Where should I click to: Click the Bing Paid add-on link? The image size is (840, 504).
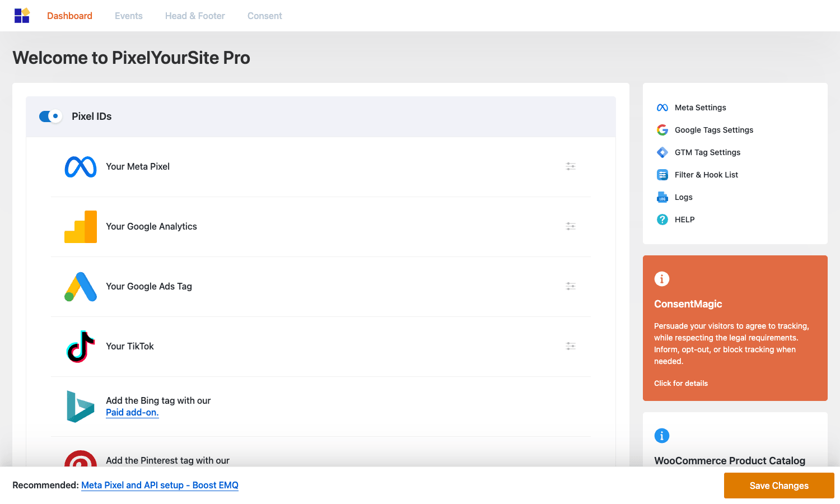pyautogui.click(x=132, y=412)
